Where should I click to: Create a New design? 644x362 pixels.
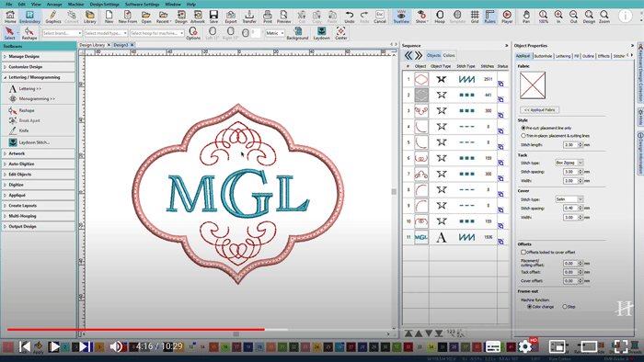pos(109,17)
